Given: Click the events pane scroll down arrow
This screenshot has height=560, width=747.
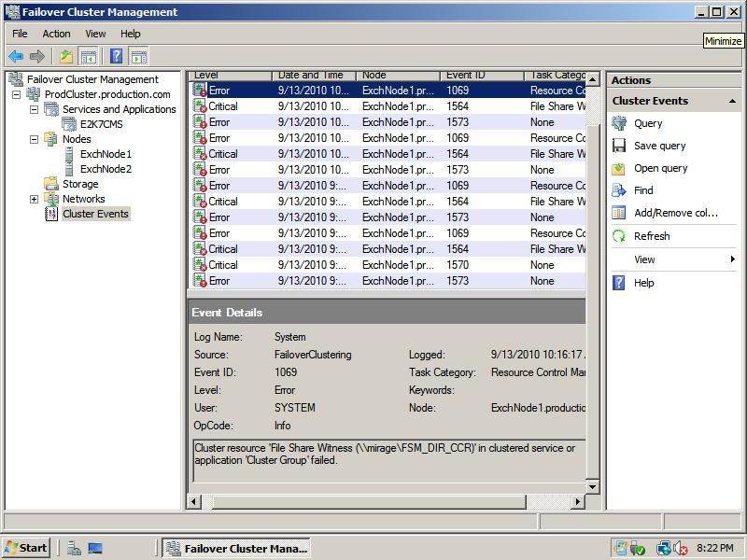Looking at the screenshot, I should click(592, 486).
